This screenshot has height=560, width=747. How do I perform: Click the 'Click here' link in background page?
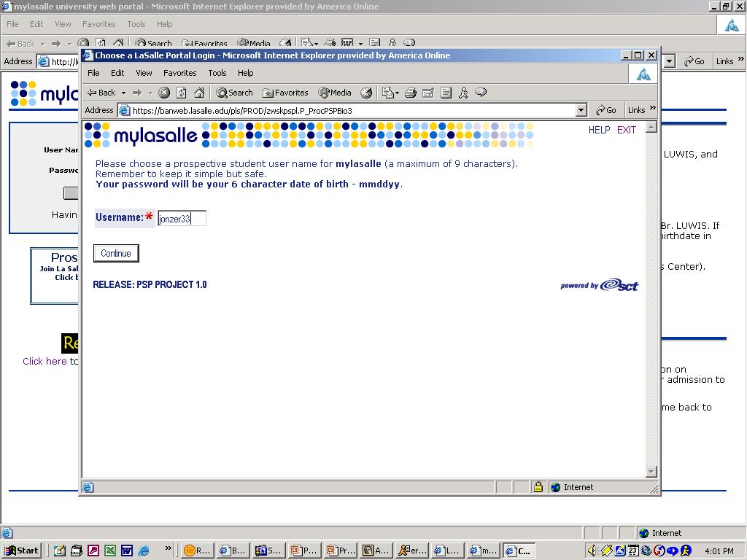click(44, 362)
